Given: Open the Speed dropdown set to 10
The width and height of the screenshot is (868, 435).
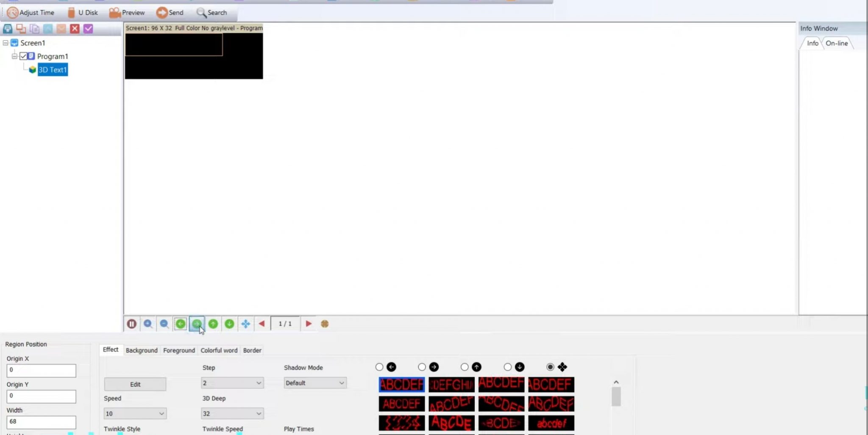Looking at the screenshot, I should [x=135, y=413].
